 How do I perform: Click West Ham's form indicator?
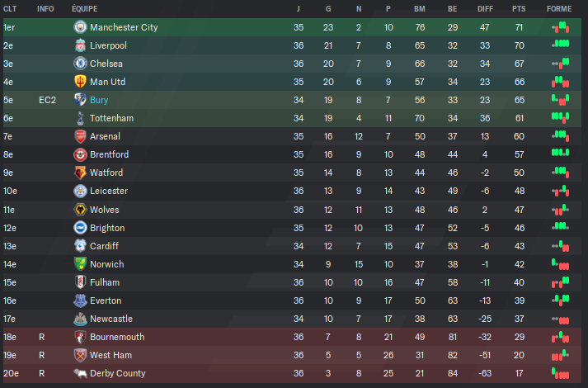click(x=561, y=355)
